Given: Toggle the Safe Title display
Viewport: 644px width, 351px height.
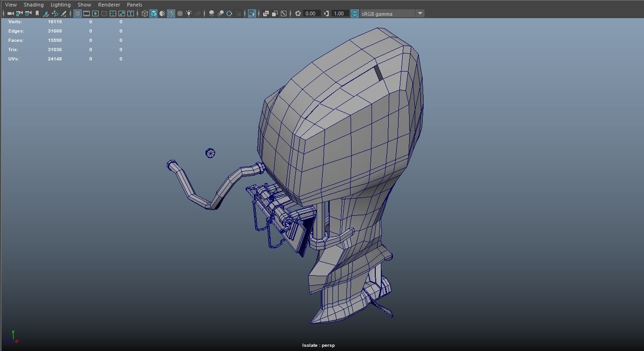Looking at the screenshot, I should point(131,13).
